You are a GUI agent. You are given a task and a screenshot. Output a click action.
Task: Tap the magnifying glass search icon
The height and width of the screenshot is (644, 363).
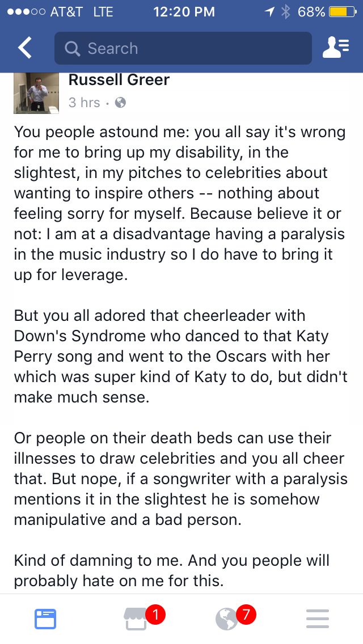click(73, 48)
